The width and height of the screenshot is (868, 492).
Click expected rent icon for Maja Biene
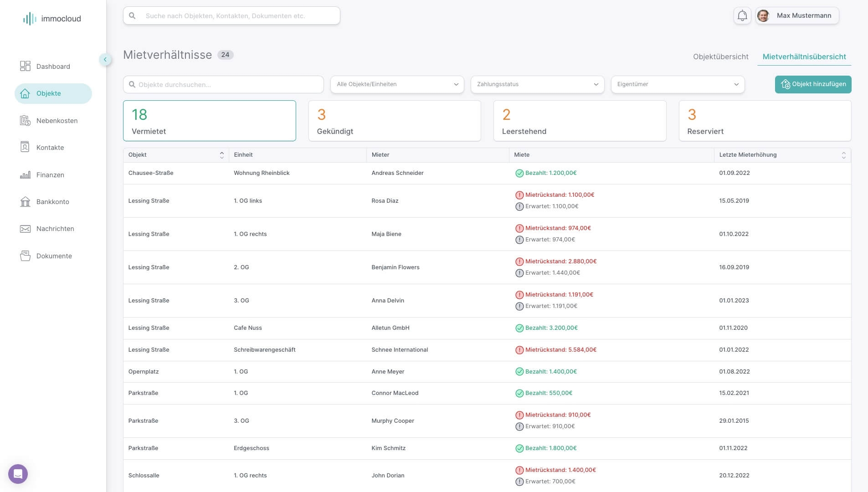[x=519, y=240]
